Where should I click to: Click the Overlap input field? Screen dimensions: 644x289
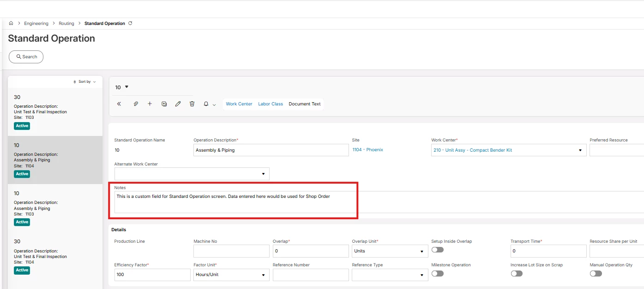(x=311, y=251)
